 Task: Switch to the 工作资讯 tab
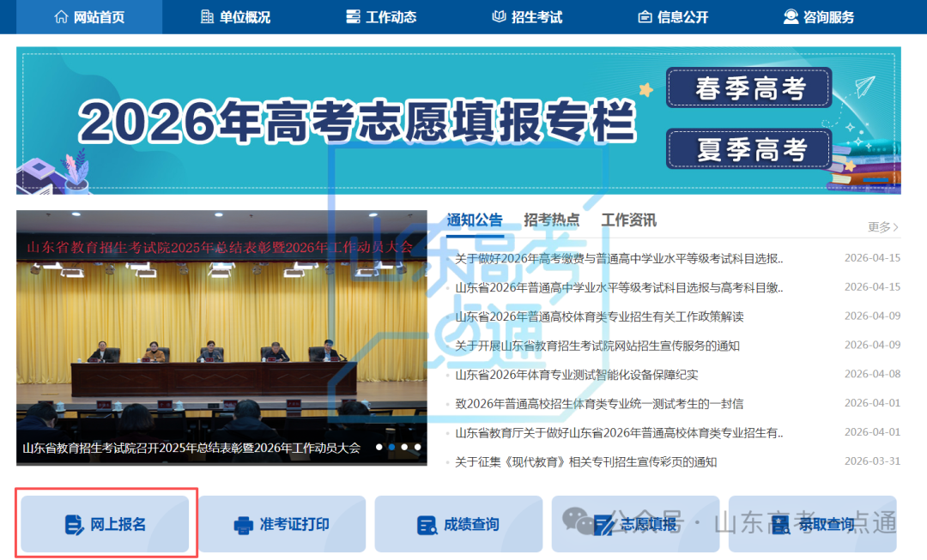click(x=629, y=220)
